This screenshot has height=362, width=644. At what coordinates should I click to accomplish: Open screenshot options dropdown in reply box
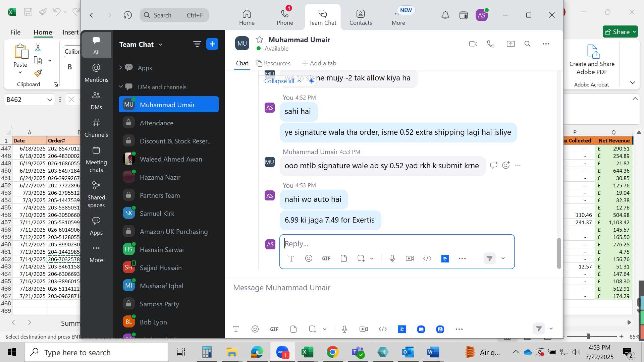(372, 258)
